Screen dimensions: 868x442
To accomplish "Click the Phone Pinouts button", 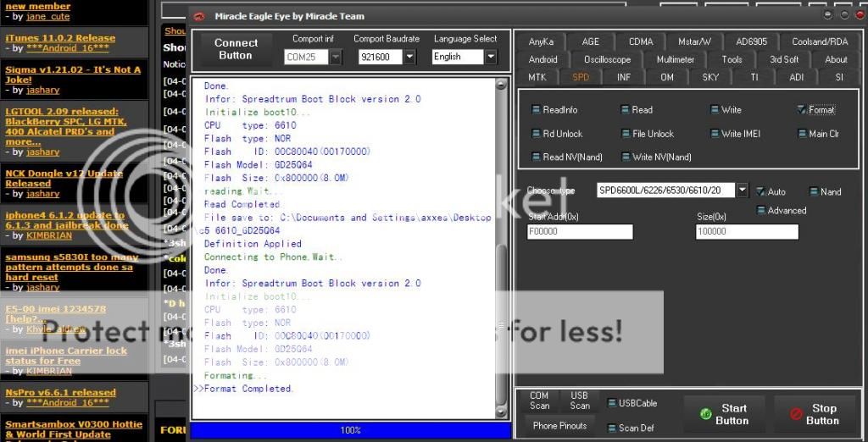I will tap(559, 425).
